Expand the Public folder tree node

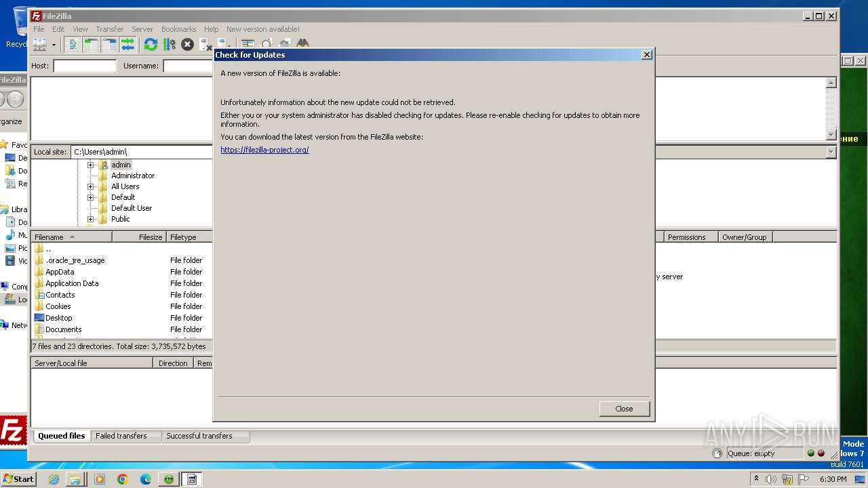(x=90, y=219)
